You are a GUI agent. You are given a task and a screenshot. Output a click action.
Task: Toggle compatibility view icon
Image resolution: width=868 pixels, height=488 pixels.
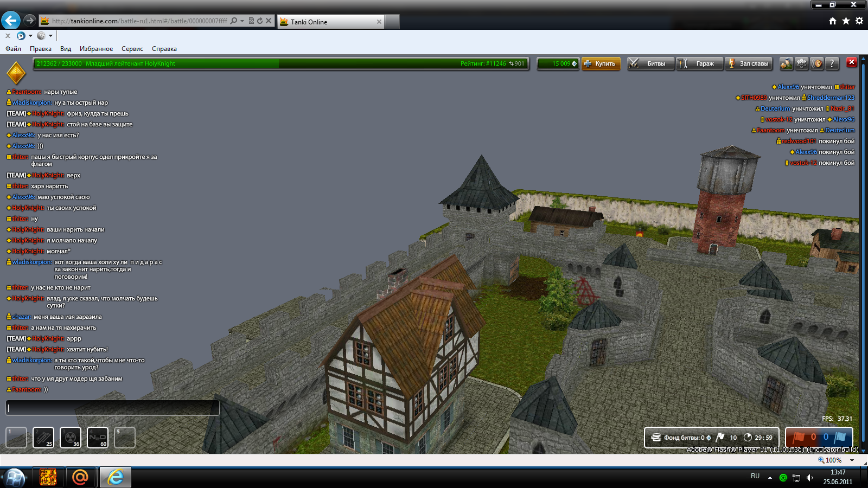point(251,21)
